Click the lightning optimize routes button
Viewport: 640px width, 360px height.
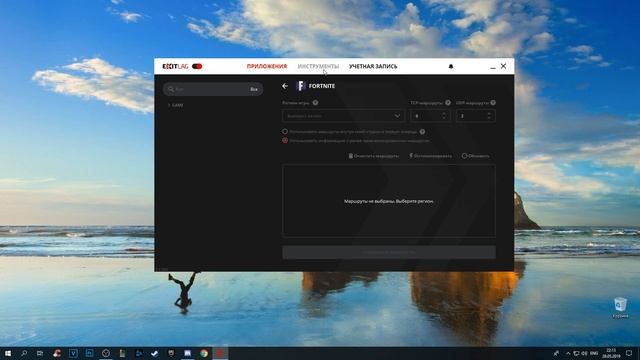click(431, 156)
